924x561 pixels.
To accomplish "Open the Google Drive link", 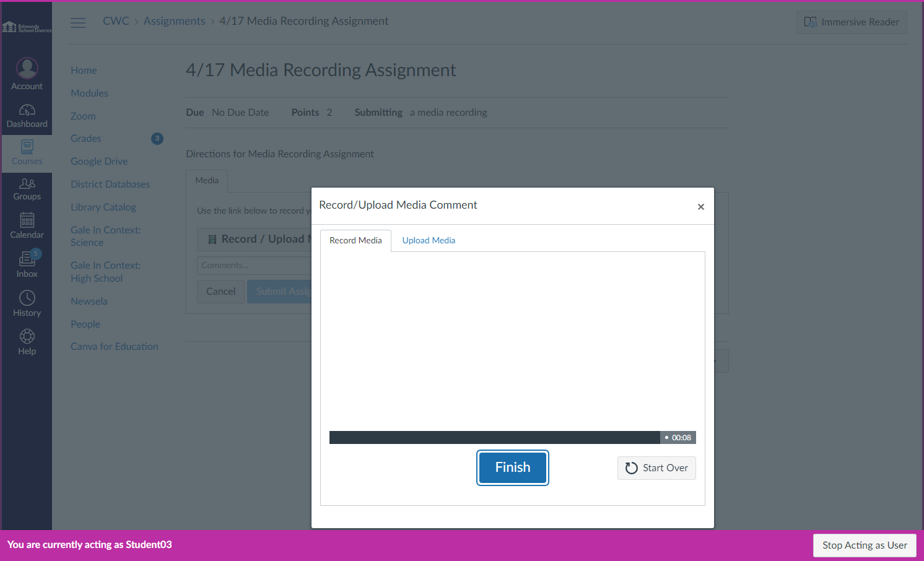I will tap(99, 162).
